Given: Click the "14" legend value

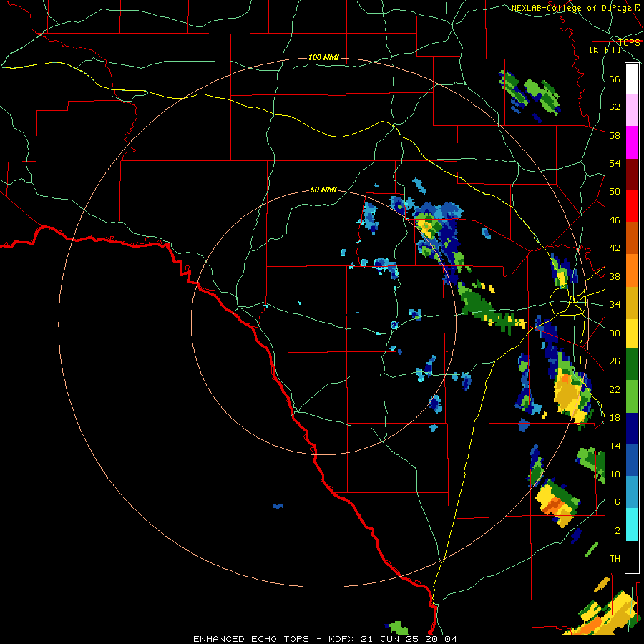Looking at the screenshot, I should point(615,446).
